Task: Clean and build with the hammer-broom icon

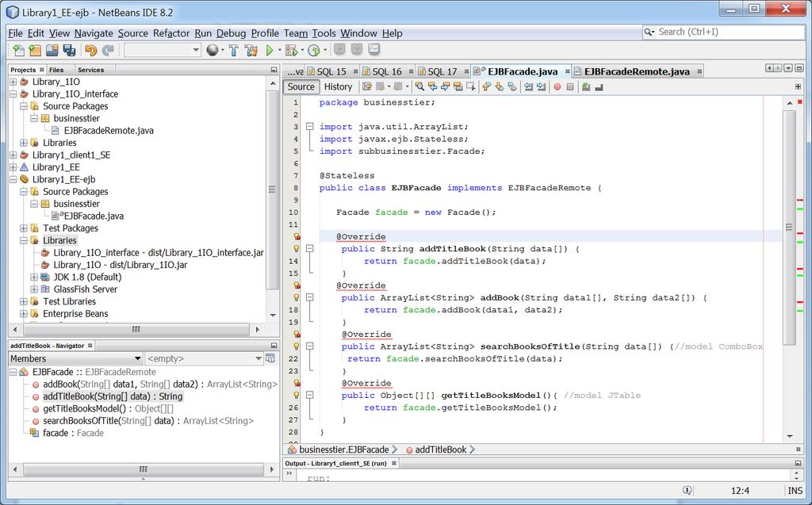Action: [251, 50]
